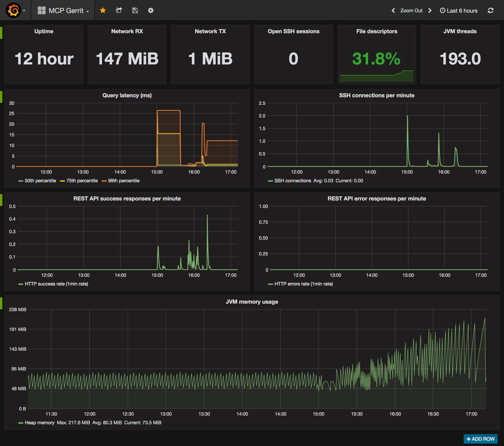
Task: Open the Network RX panel title menu
Action: (127, 31)
